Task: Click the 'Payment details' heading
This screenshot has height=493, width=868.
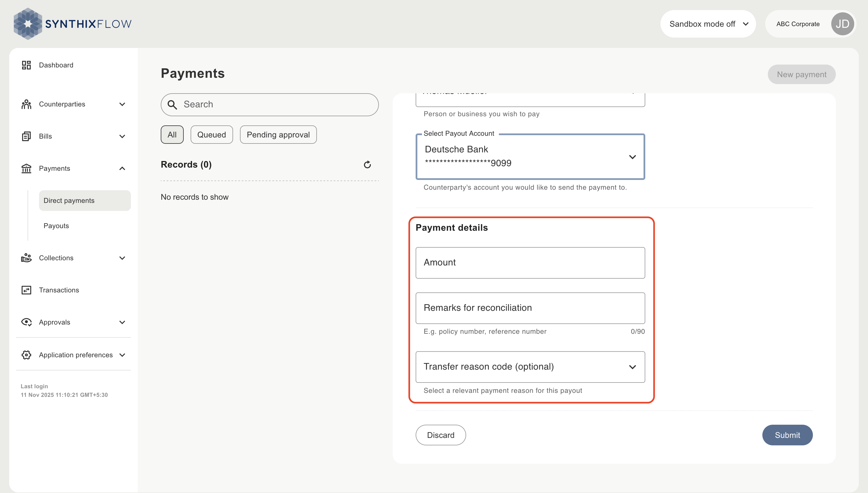Action: (x=452, y=228)
